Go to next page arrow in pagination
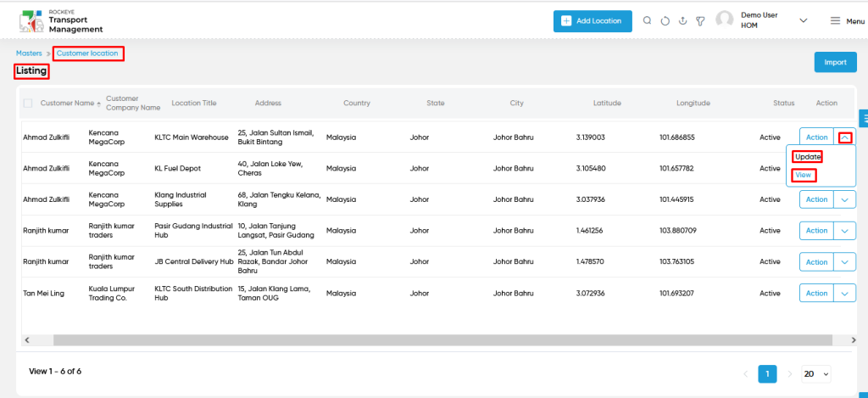 click(x=790, y=373)
